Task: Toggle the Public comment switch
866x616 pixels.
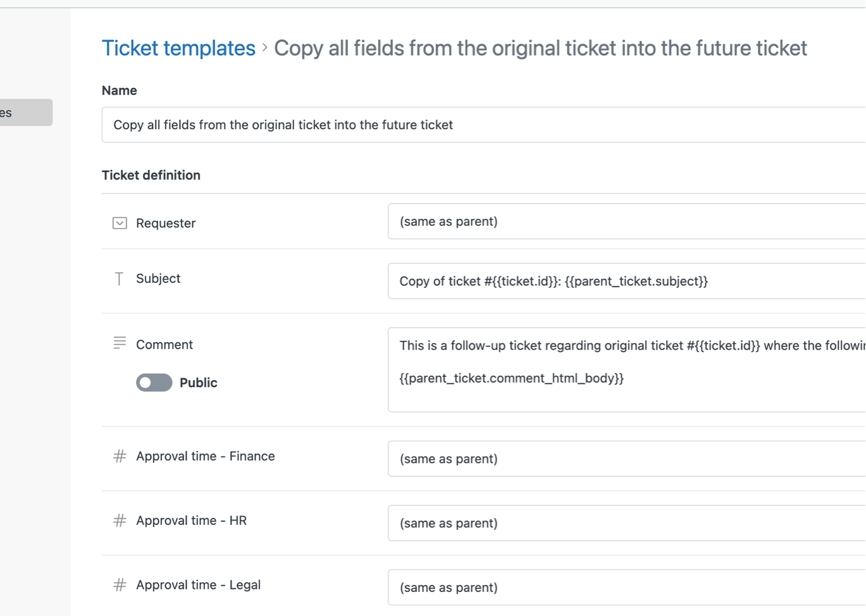Action: click(x=154, y=383)
